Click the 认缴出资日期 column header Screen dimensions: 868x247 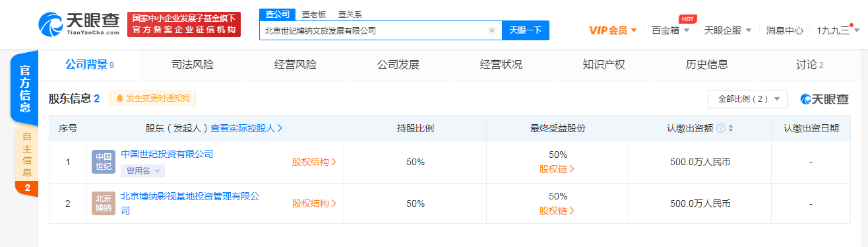(811, 128)
